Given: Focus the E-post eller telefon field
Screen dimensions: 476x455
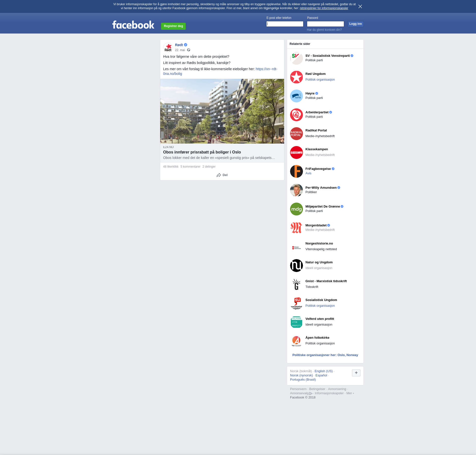Looking at the screenshot, I should click(285, 24).
